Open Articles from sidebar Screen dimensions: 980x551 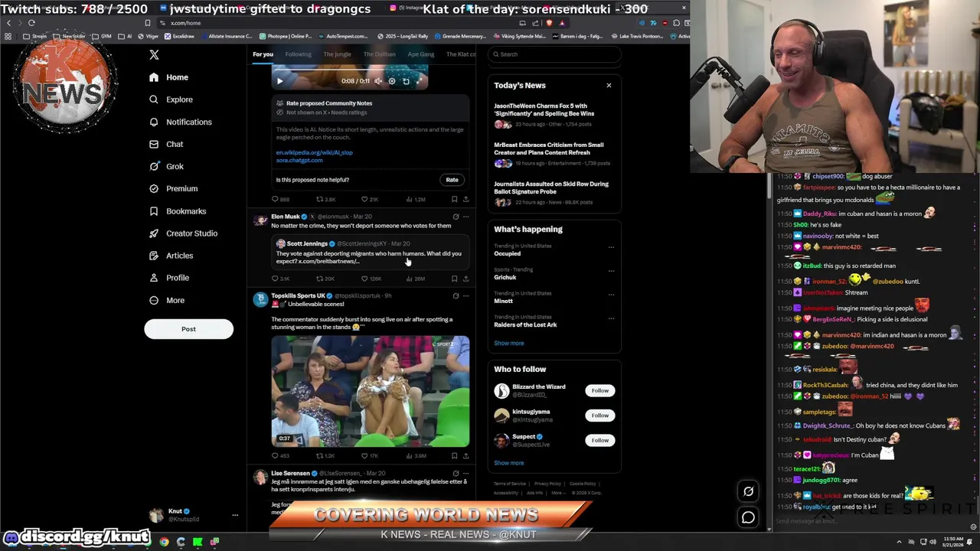(x=171, y=256)
